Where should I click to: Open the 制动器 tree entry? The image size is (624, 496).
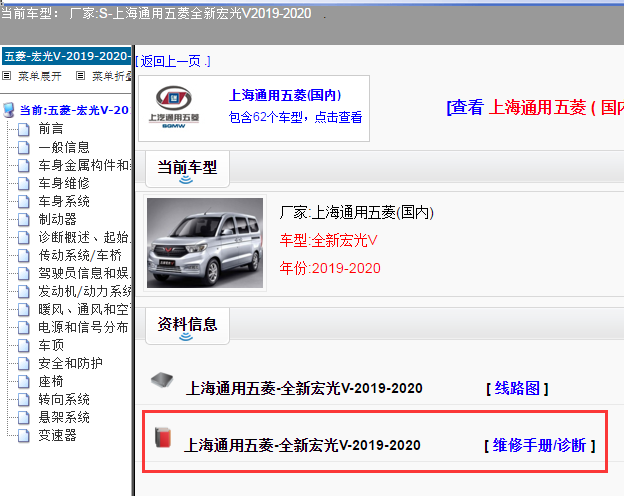pyautogui.click(x=57, y=220)
